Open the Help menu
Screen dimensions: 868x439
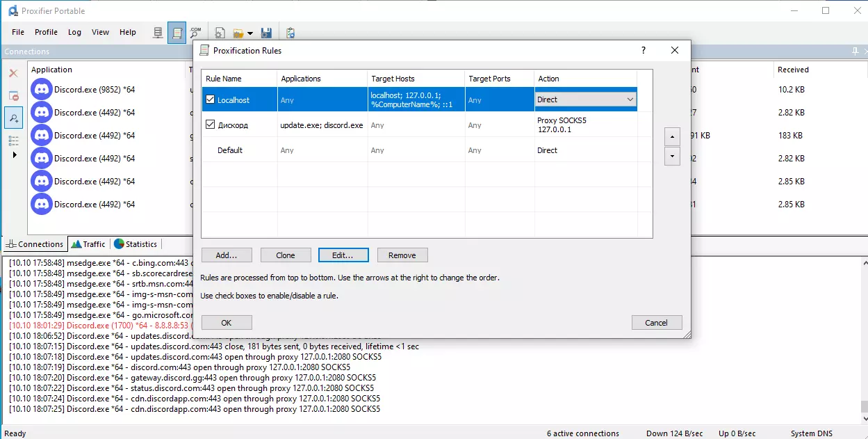point(128,32)
